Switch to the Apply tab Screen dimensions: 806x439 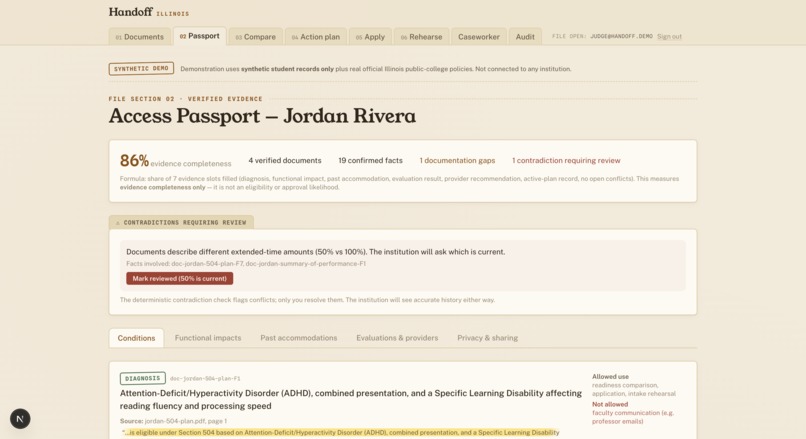tap(370, 36)
